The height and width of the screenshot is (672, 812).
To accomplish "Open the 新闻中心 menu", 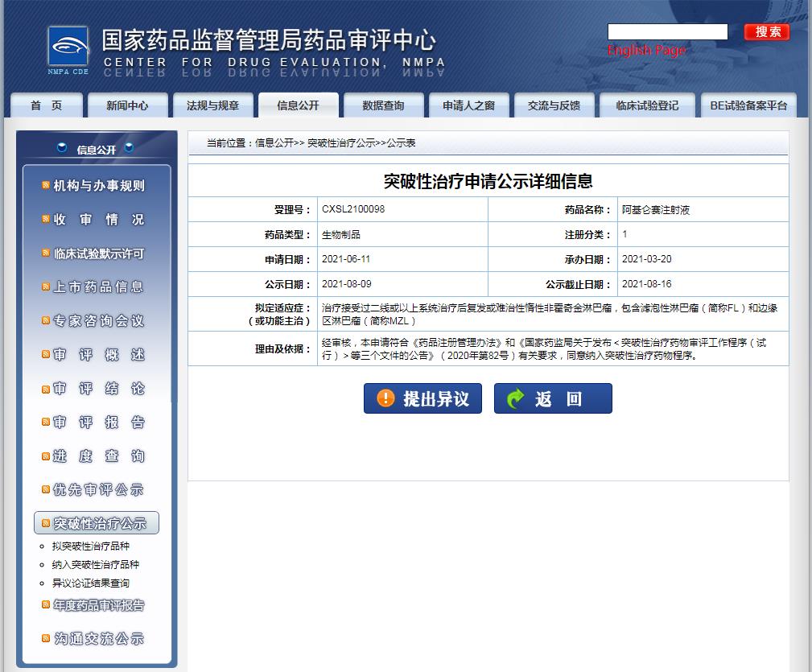I will coord(129,105).
